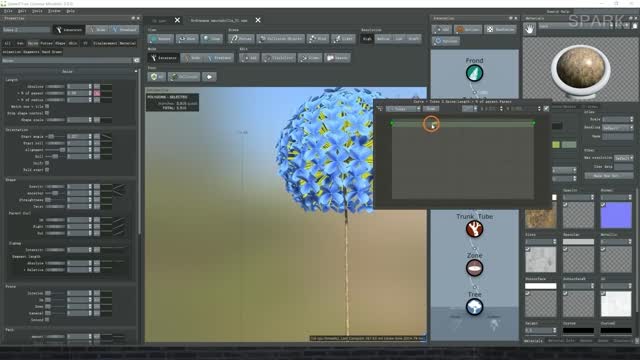Open the Forces scene tool
This screenshot has width=640, height=360.
tap(241, 39)
